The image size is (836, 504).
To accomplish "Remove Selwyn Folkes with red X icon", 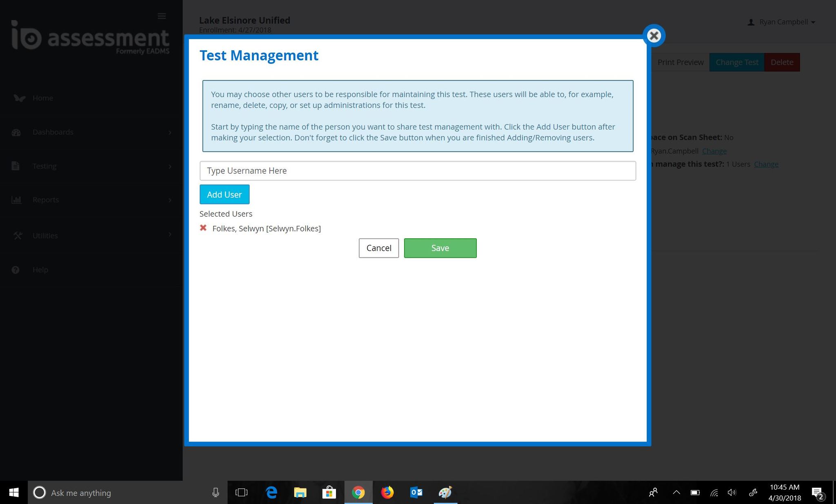I will (x=203, y=228).
